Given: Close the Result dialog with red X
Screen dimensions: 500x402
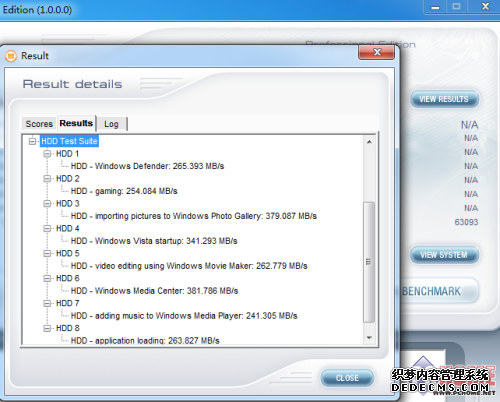Looking at the screenshot, I should tap(377, 52).
